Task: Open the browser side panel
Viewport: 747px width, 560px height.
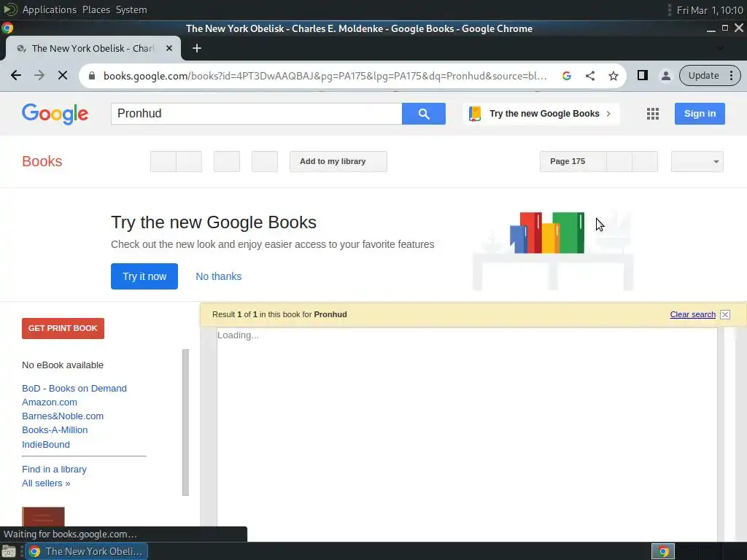Action: coord(642,75)
